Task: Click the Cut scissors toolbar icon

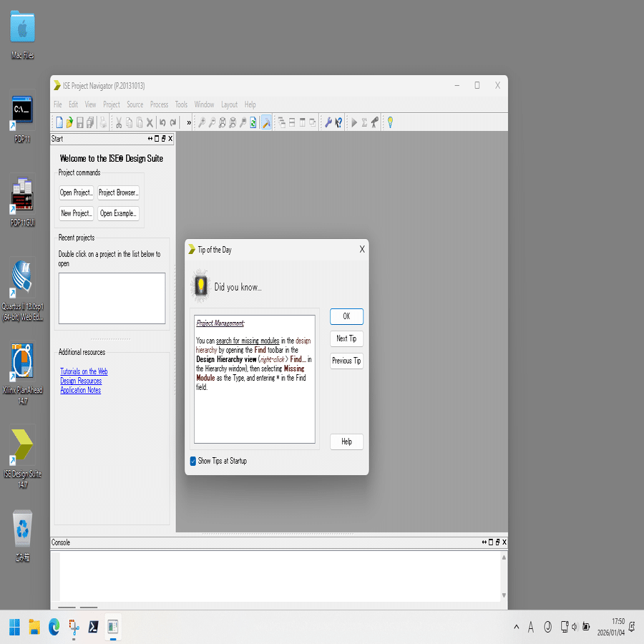Action: pos(119,122)
